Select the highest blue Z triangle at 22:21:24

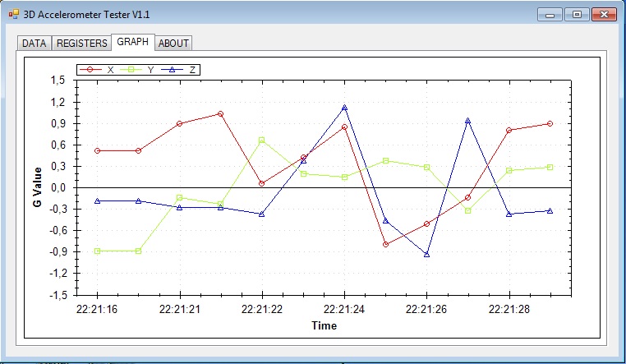tap(344, 108)
